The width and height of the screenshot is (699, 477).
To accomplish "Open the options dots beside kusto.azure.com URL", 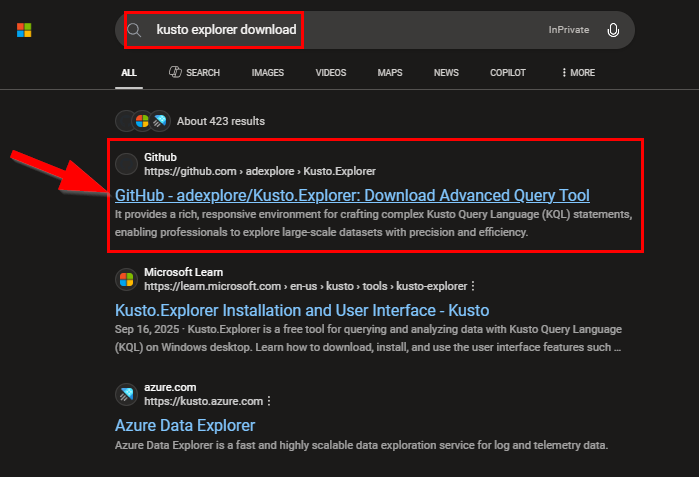I will click(268, 401).
